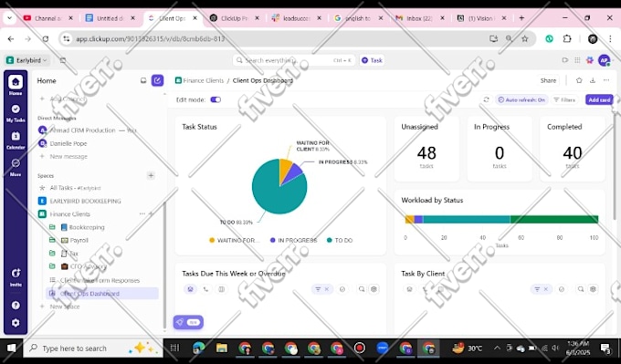Select home view icon in Tasks Due card
The height and width of the screenshot is (364, 621).
pos(191,289)
